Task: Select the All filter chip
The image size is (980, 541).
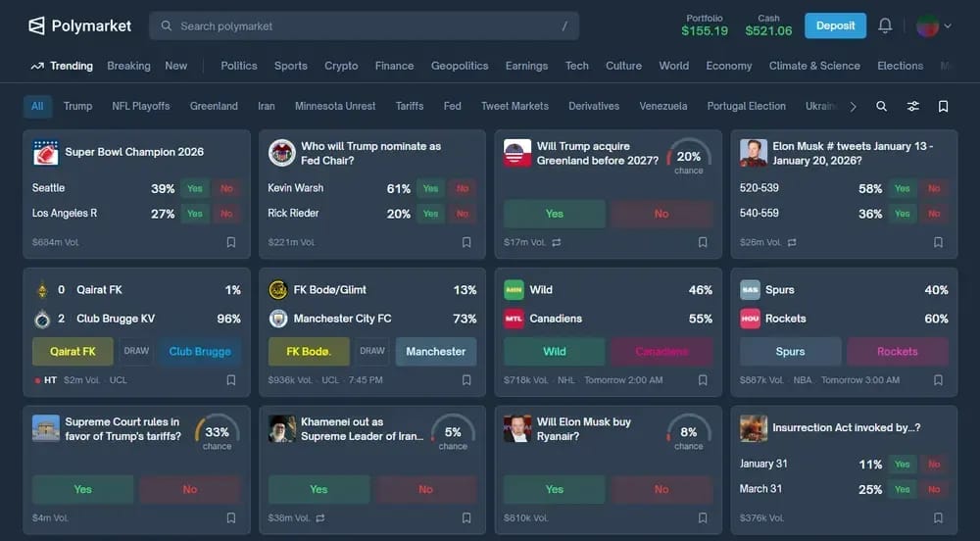Action: click(37, 106)
